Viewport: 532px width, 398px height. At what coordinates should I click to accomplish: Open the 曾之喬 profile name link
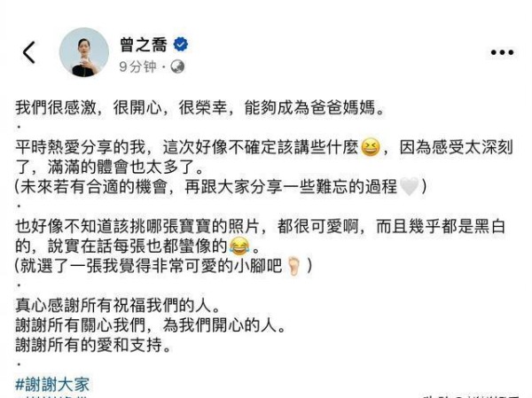click(x=144, y=45)
